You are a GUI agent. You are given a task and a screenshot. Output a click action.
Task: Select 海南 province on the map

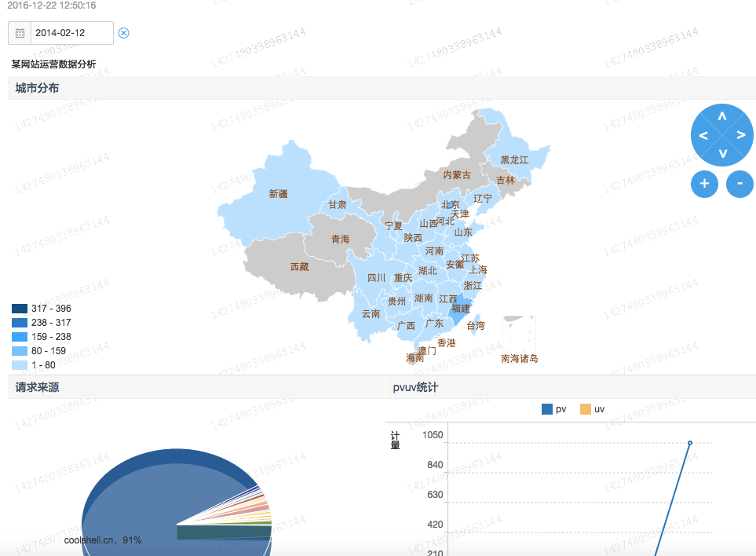(415, 358)
